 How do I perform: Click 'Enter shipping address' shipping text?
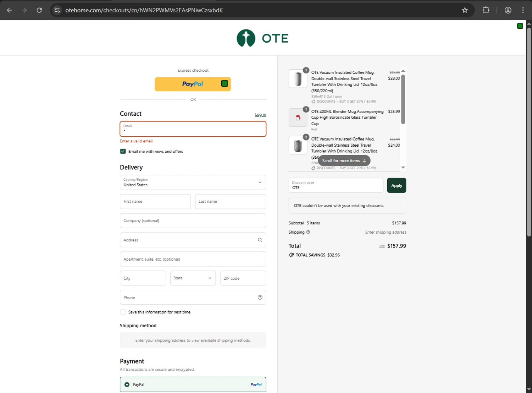(386, 232)
